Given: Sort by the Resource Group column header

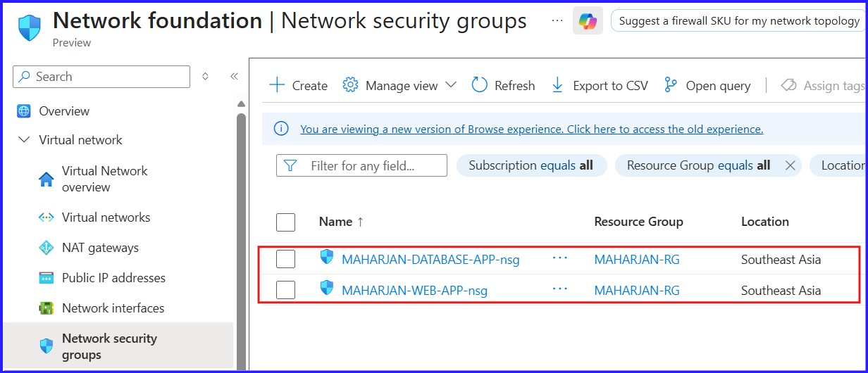Looking at the screenshot, I should (x=638, y=222).
